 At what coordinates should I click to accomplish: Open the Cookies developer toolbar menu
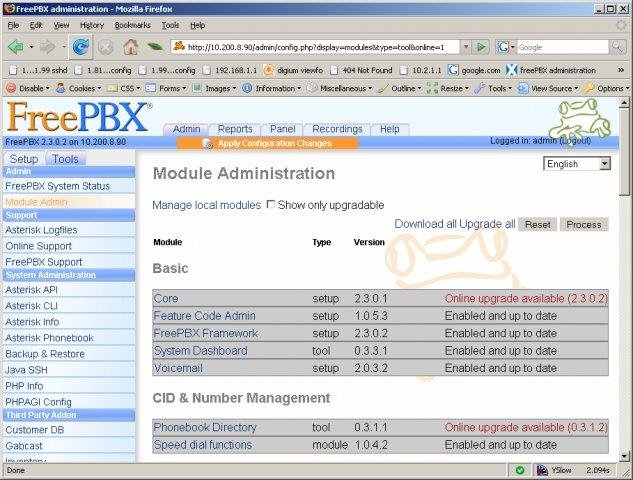click(x=79, y=88)
